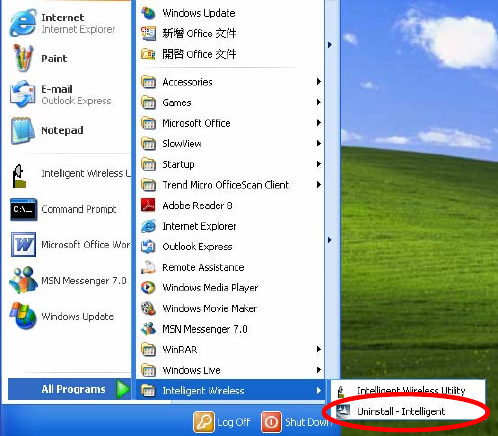Select Intelligent Wireless folder item
498x436 pixels.
(x=230, y=390)
